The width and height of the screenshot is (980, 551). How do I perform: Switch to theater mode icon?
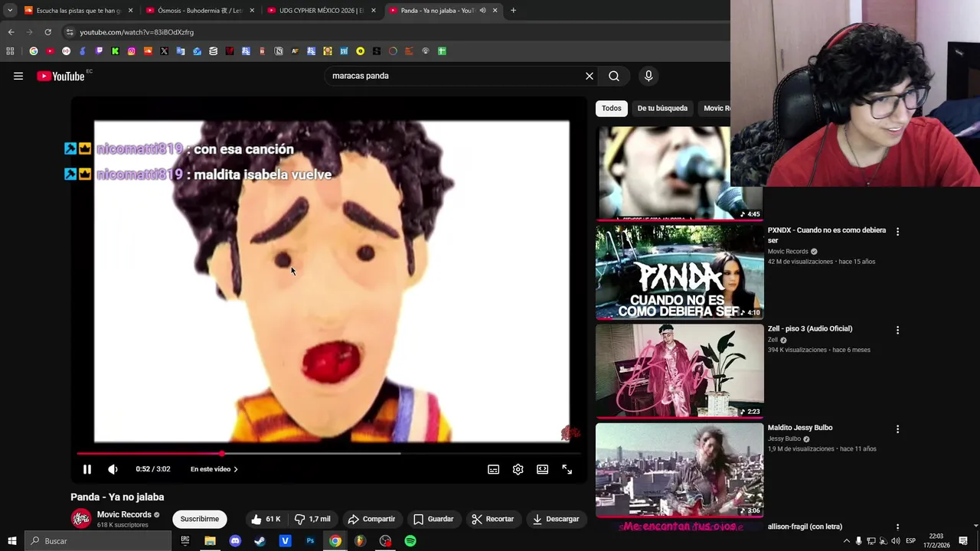click(x=543, y=469)
